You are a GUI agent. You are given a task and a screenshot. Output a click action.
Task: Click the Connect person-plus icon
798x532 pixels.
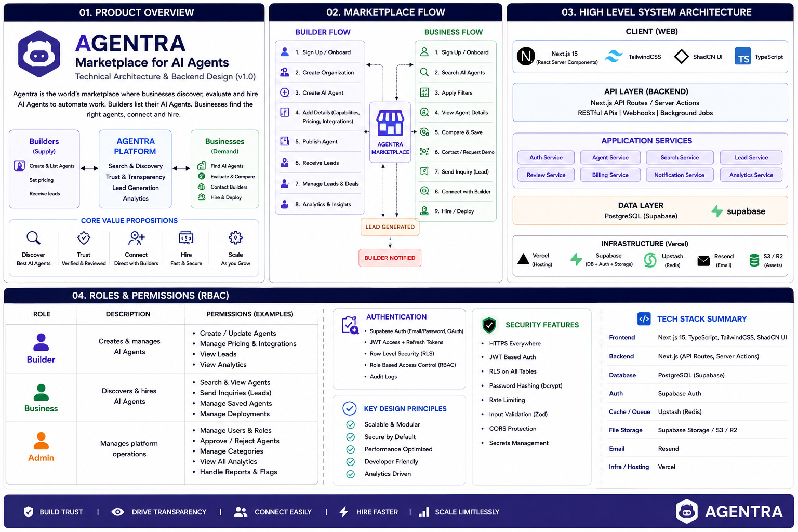tap(136, 238)
